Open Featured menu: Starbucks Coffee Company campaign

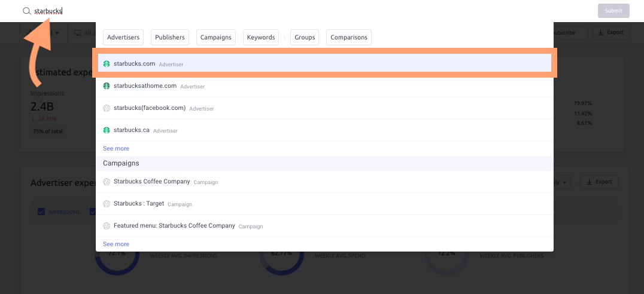pos(324,226)
